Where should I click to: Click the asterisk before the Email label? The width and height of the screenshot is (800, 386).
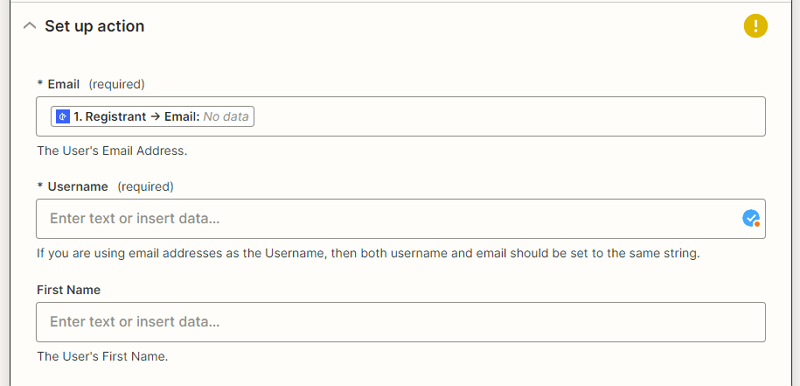[x=40, y=84]
